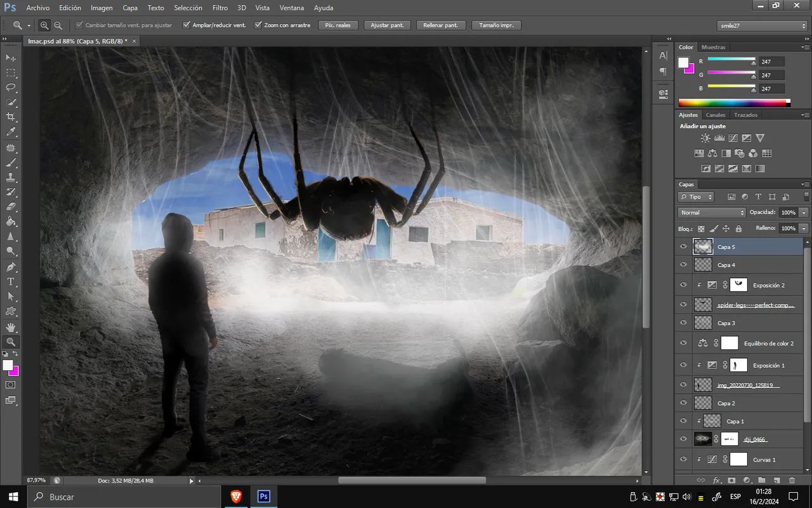Toggle 'Zoom con arrastre' checkbox
This screenshot has height=508, width=812.
click(258, 25)
